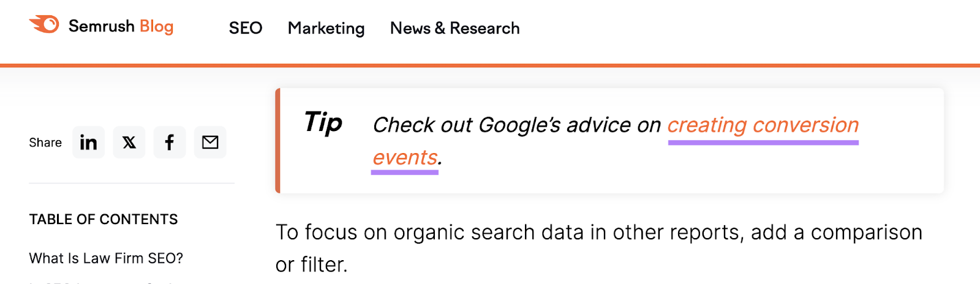Image resolution: width=980 pixels, height=284 pixels.
Task: Click the "TABLE OF CONTENTS" heading
Action: tap(104, 219)
